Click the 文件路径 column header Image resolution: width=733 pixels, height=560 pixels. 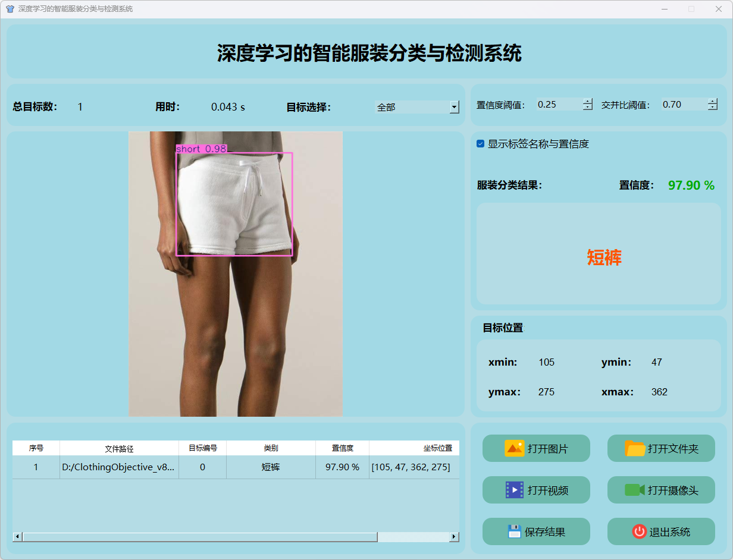[x=119, y=448]
